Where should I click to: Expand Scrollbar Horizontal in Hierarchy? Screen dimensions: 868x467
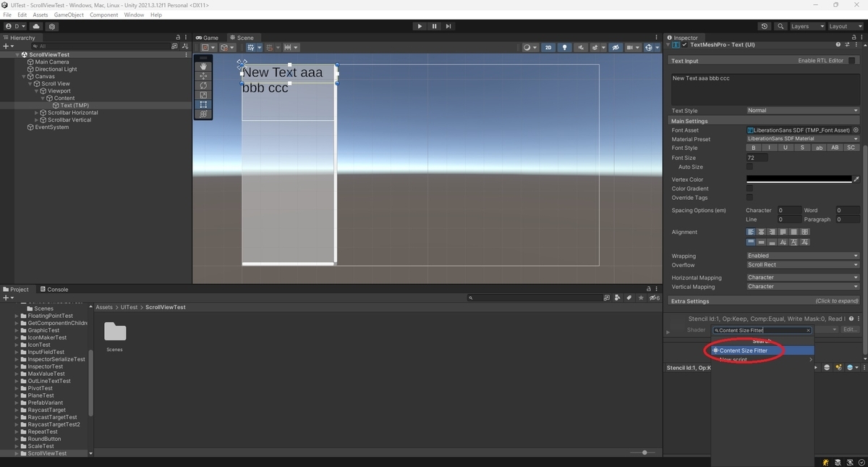[37, 113]
